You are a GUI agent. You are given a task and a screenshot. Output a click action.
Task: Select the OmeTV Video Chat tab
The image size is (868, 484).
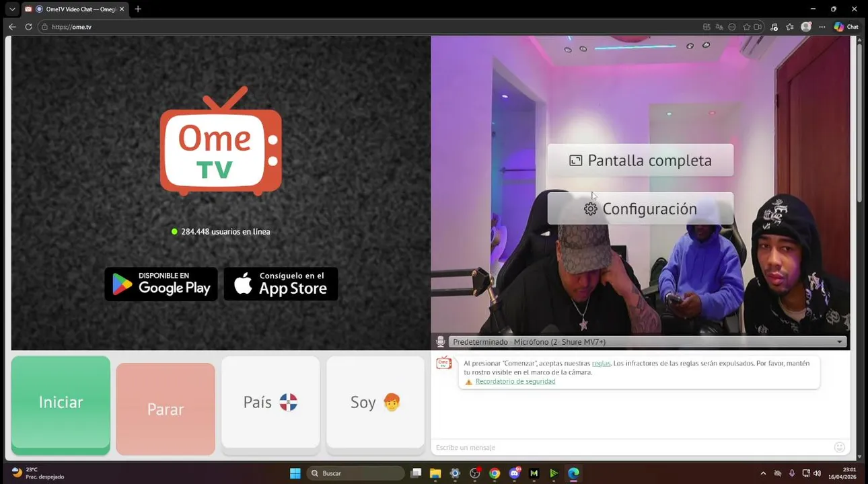[x=74, y=9]
